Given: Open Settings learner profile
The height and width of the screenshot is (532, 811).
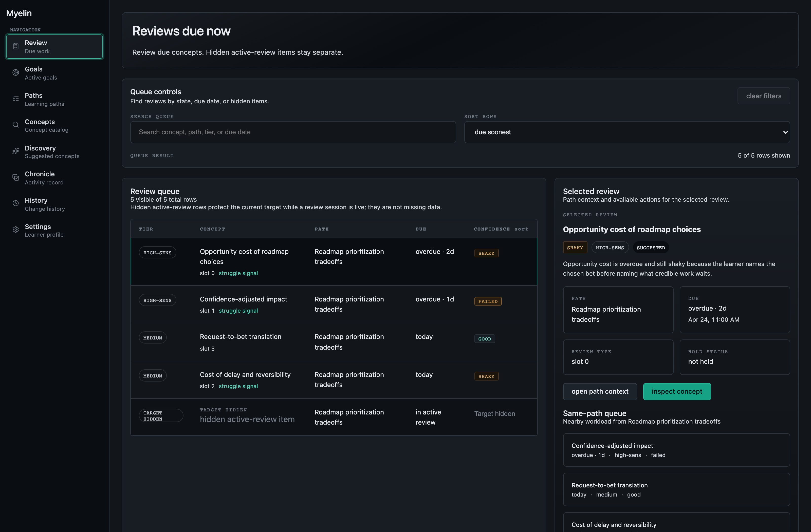Looking at the screenshot, I should click(x=54, y=230).
